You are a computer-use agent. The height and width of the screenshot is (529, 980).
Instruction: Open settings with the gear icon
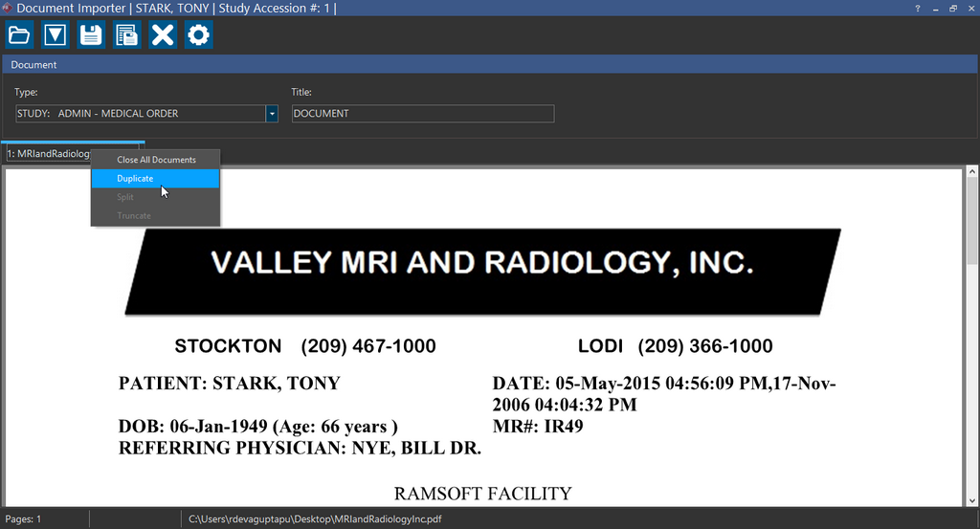tap(198, 35)
